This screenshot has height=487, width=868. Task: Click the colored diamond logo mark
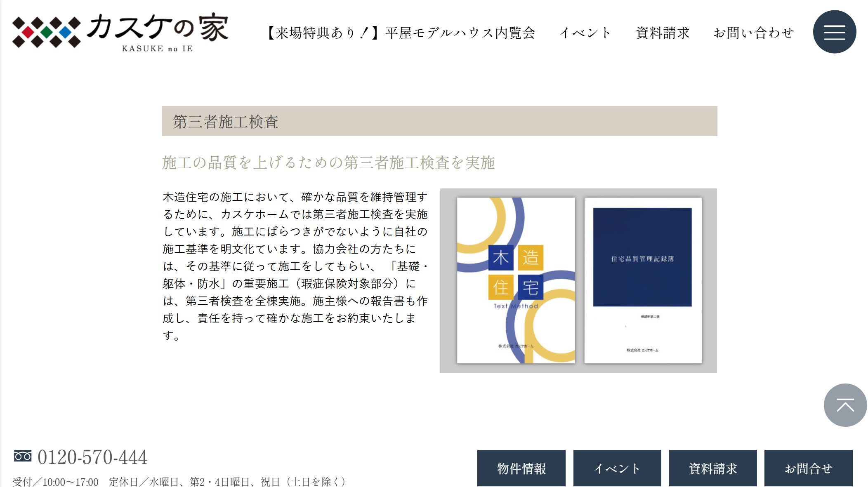tap(46, 32)
